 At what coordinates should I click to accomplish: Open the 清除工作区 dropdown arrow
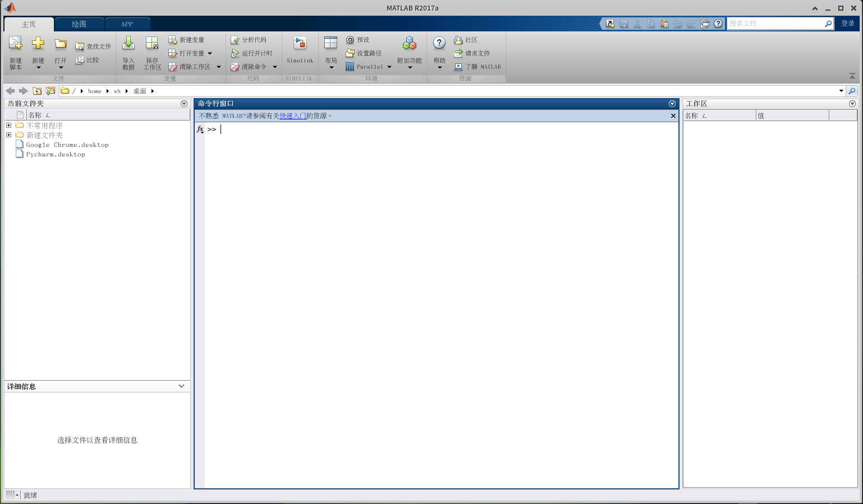tap(218, 67)
